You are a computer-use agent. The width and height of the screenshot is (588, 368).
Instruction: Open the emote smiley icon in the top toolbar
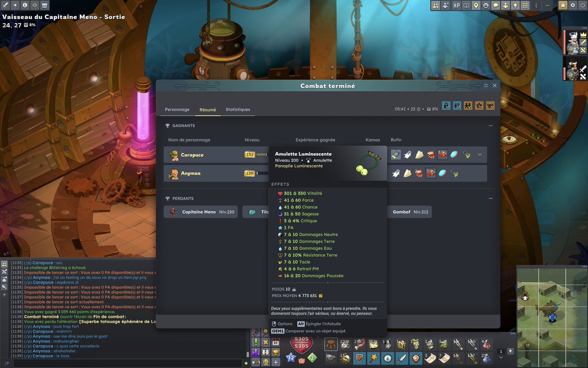pos(486,5)
